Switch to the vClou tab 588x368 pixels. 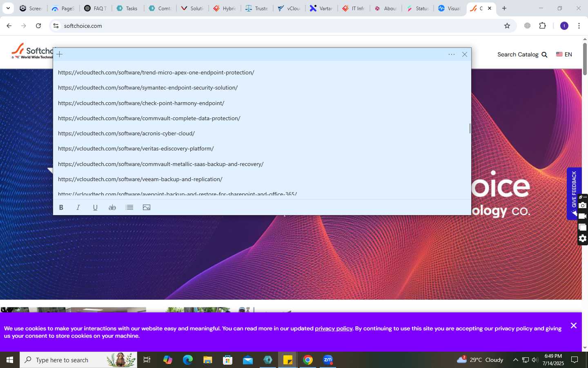(x=289, y=8)
